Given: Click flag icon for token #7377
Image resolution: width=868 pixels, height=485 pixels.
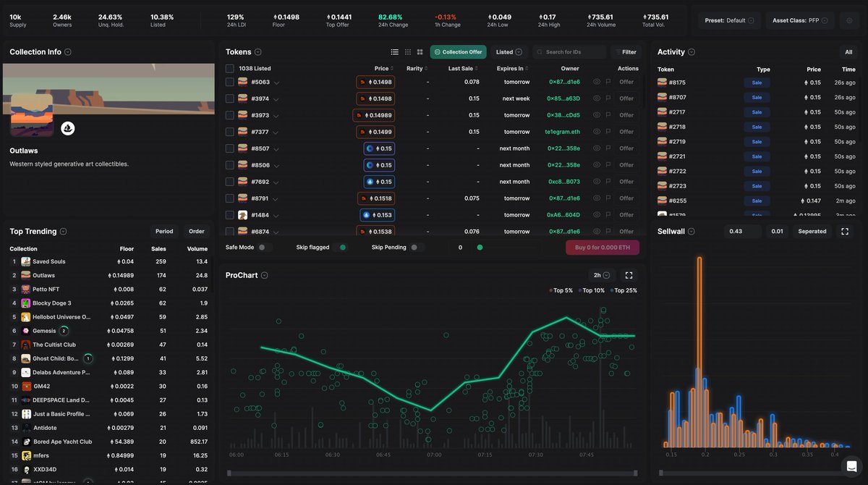Looking at the screenshot, I should click(607, 132).
